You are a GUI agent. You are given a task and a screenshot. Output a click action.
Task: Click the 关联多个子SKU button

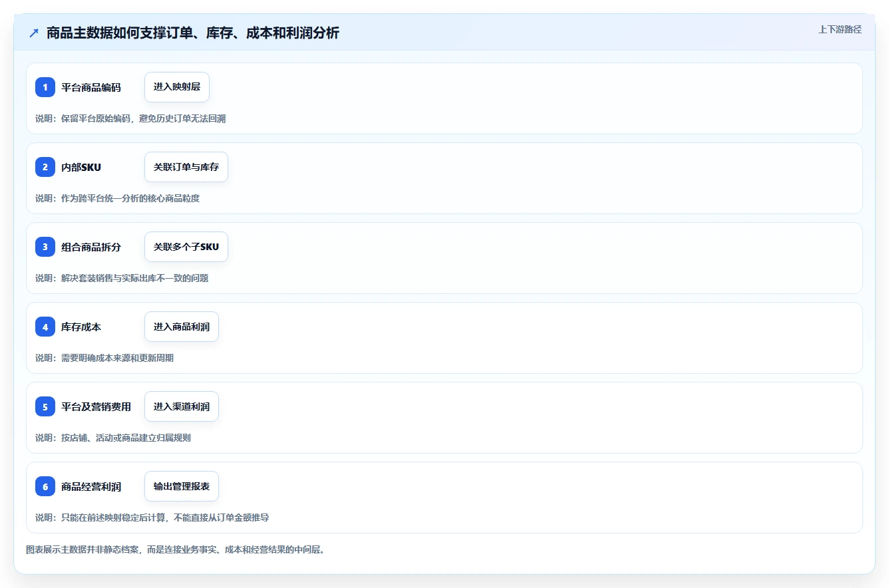click(186, 247)
